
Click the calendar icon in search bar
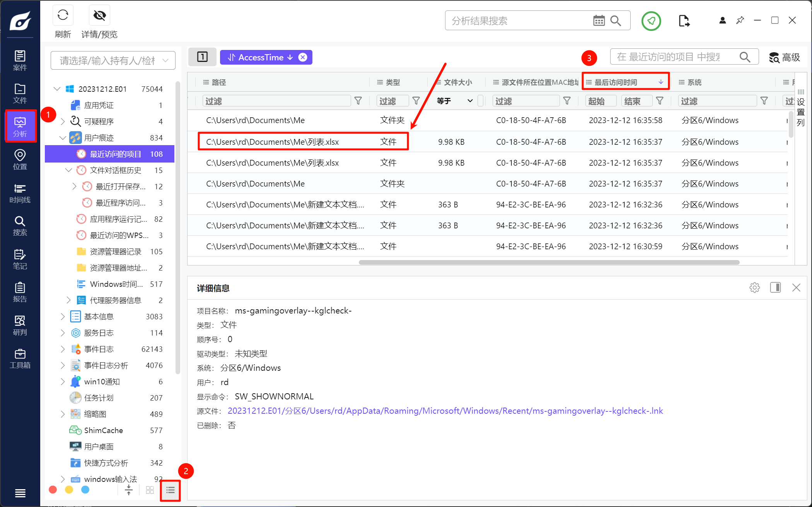[x=599, y=21]
